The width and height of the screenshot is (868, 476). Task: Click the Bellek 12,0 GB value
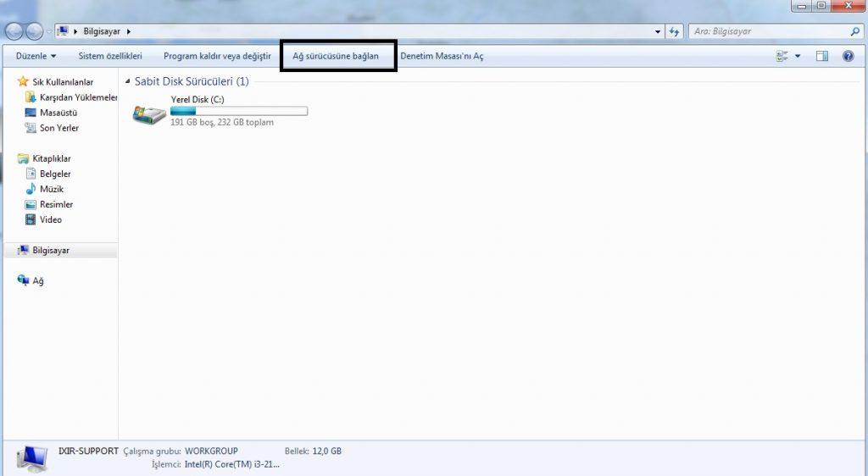(x=326, y=451)
